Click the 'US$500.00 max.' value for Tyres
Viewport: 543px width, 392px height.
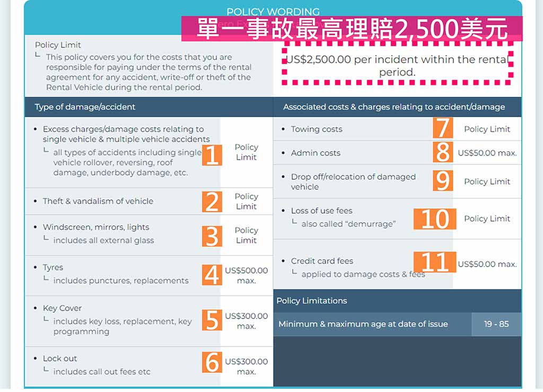coord(246,275)
